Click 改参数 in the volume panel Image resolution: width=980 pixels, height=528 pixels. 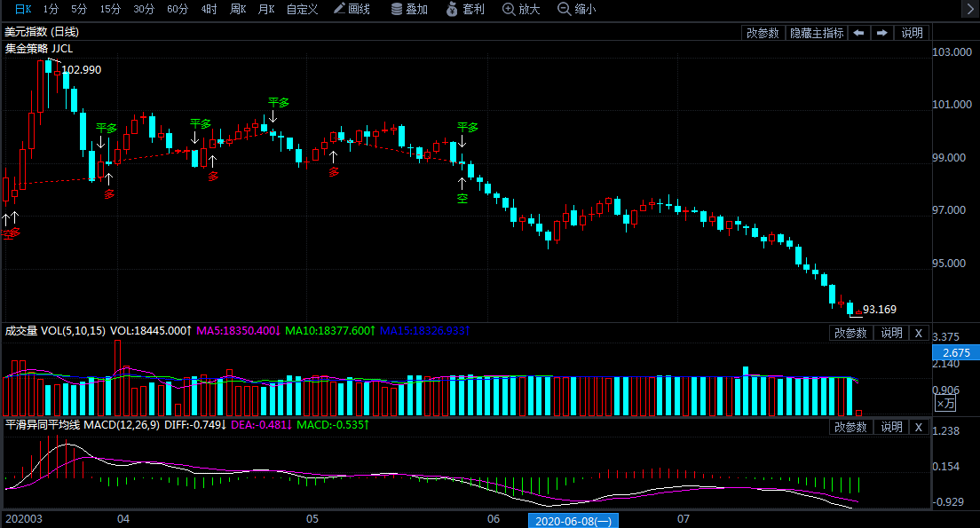tap(850, 333)
